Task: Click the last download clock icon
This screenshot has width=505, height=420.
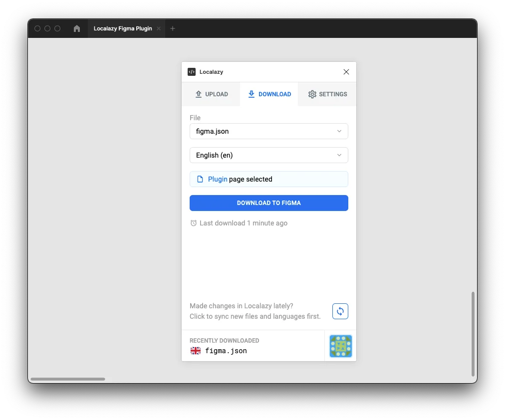Action: (194, 223)
